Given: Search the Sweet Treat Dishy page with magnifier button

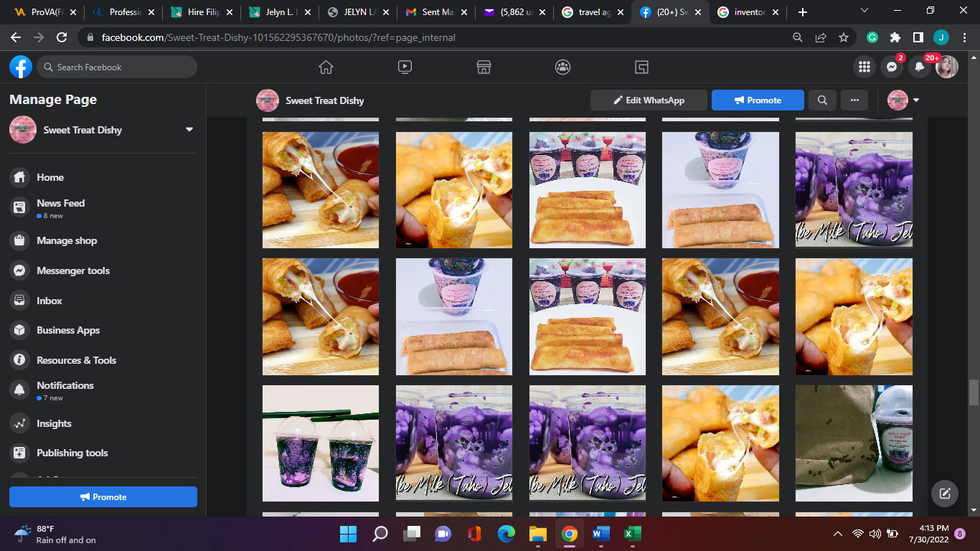Looking at the screenshot, I should pos(822,100).
